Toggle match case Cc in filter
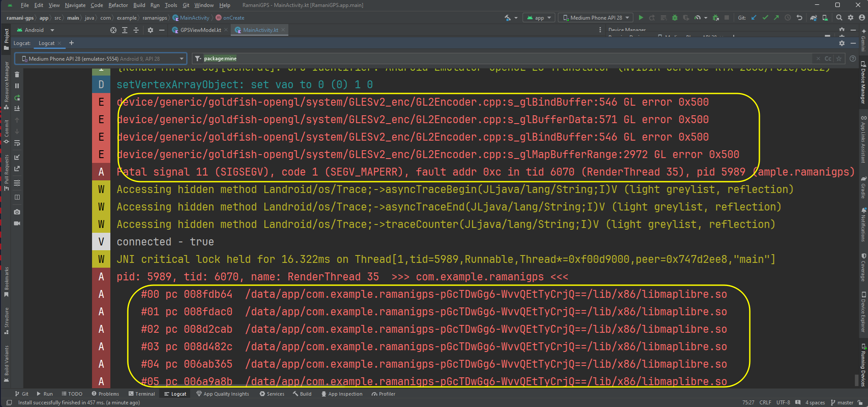 (x=828, y=59)
